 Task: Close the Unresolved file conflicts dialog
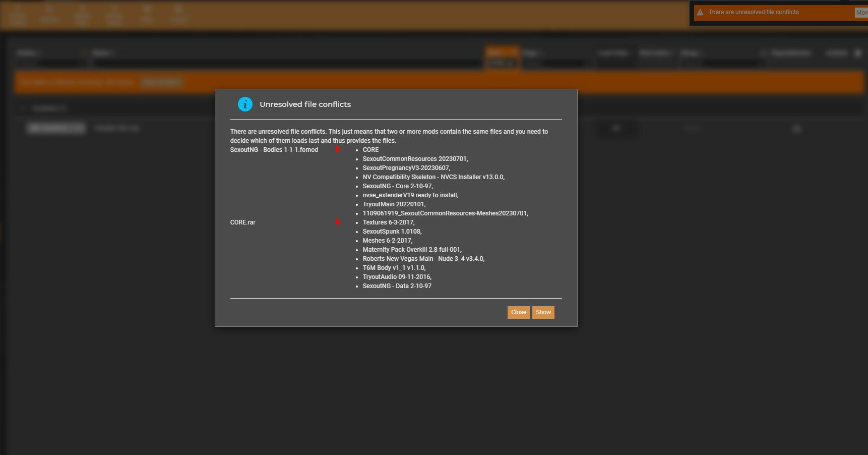tap(518, 312)
